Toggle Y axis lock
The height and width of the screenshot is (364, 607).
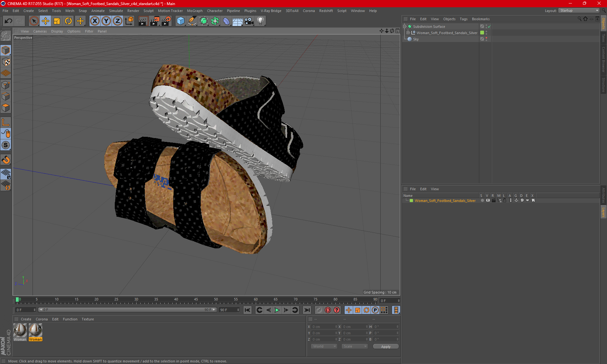point(106,21)
